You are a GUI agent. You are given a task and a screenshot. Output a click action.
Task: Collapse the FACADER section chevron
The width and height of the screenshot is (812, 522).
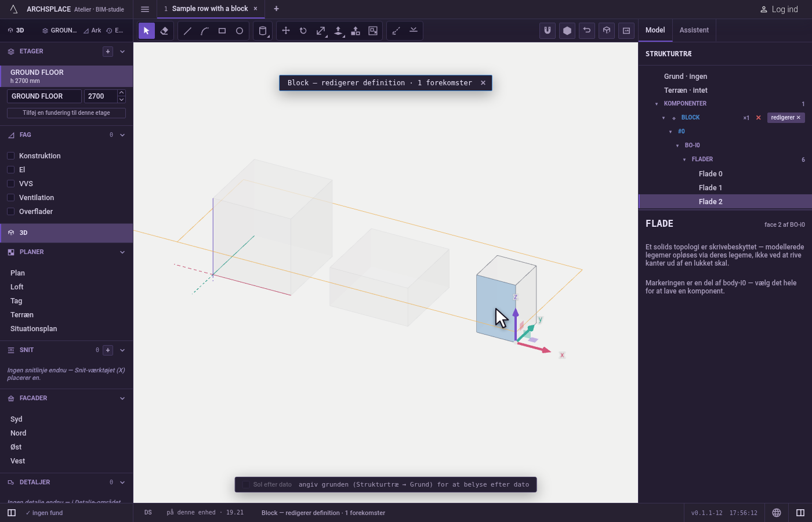[122, 398]
